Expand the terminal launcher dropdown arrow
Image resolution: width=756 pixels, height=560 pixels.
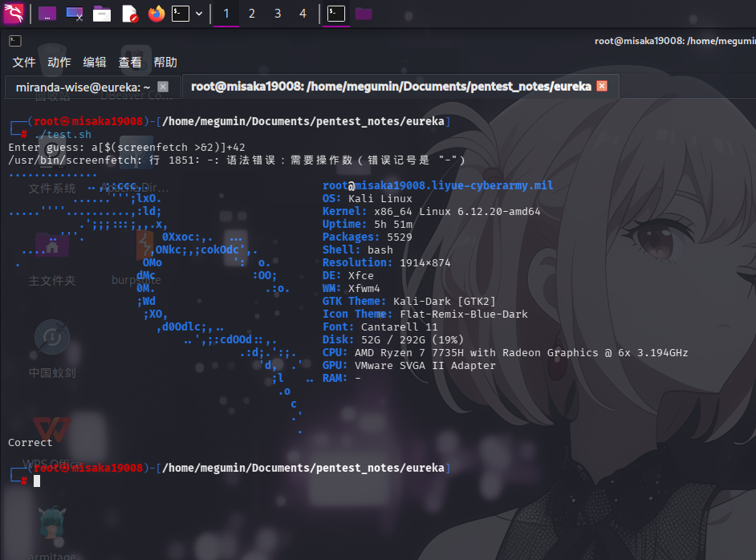199,14
